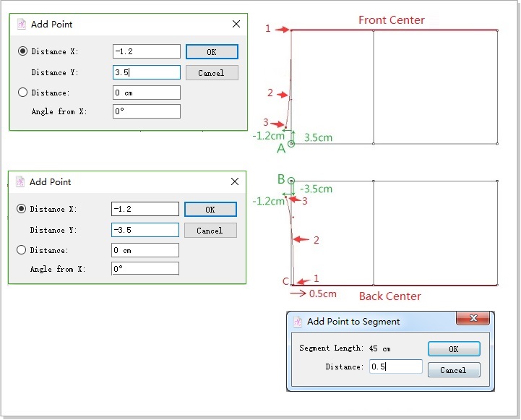Screen dimensions: 521x420
Task: Click the Distance Y field showing 3.5
Action: [x=147, y=72]
